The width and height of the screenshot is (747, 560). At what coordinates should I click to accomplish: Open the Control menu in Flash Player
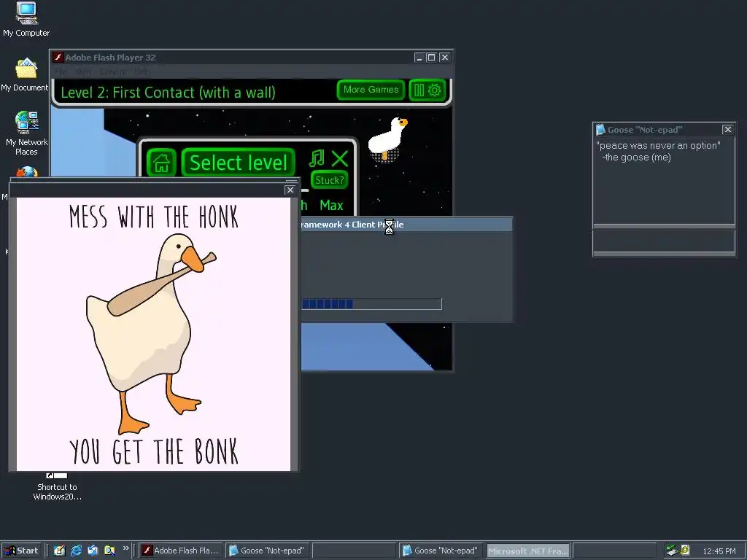click(113, 71)
